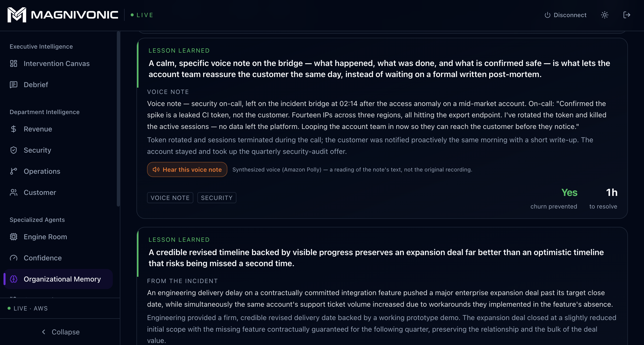This screenshot has height=345, width=644.
Task: Click the LIVE status indicator in header
Action: 142,15
